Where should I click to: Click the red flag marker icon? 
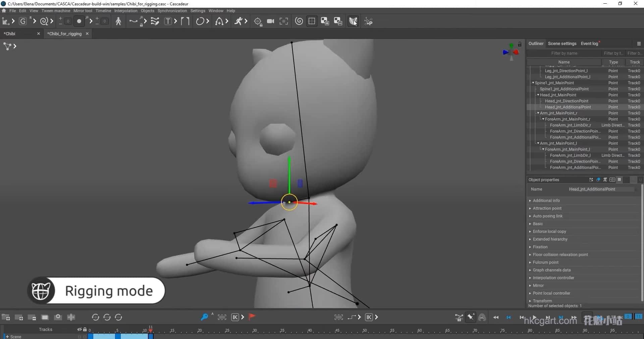252,317
